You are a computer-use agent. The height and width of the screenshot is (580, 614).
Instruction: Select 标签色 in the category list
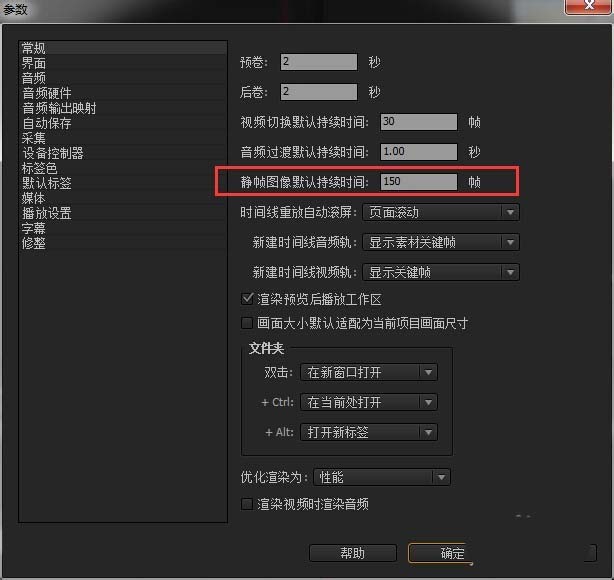point(123,168)
